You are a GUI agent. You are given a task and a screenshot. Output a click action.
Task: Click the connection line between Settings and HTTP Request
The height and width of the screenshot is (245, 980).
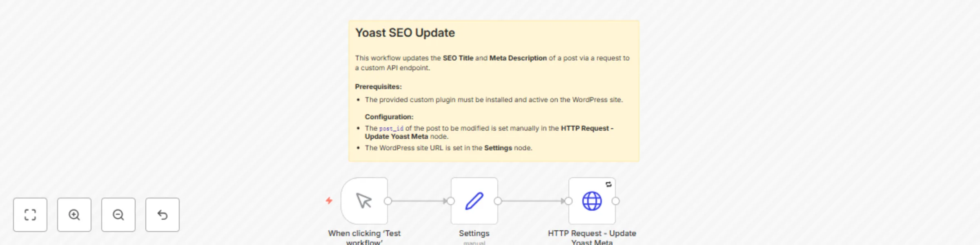[532, 201]
